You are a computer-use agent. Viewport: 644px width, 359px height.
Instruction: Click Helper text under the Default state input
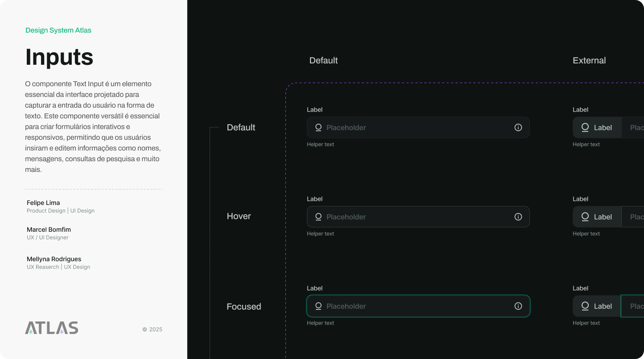click(x=320, y=144)
